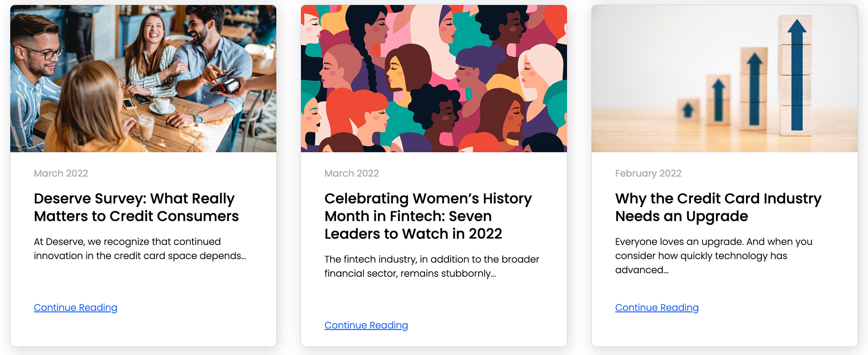Click 'Everyone loves an upgrade' excerpt
Viewport: 868px width, 355px height.
tap(713, 256)
